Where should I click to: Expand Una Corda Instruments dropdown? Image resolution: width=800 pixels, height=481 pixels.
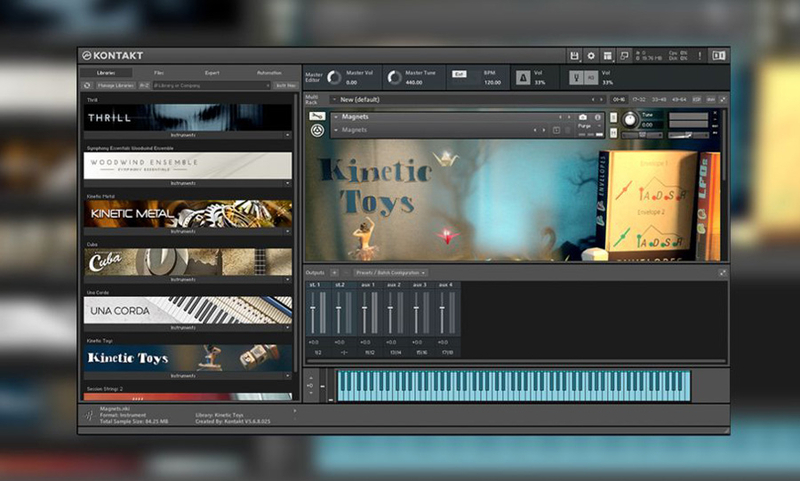tap(288, 328)
